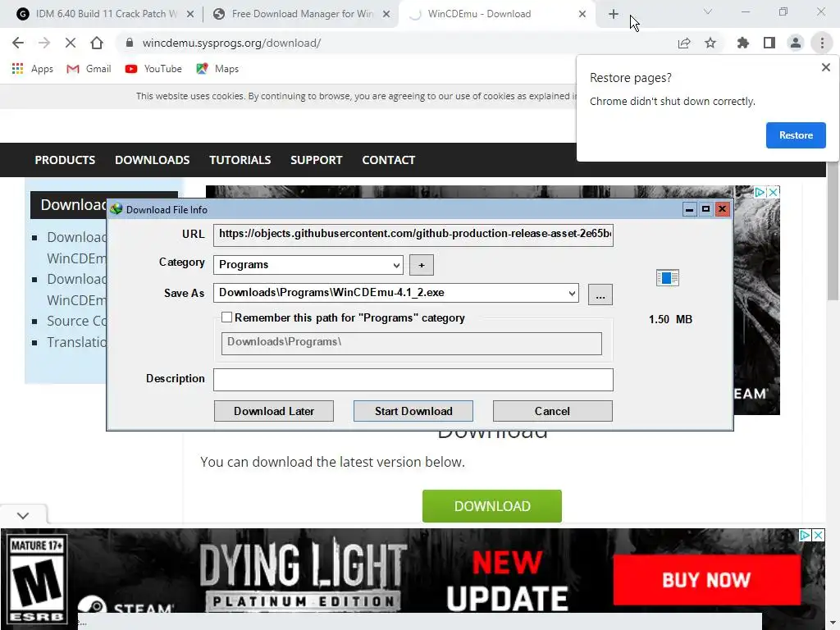Open the TUTORIALS menu

click(240, 160)
